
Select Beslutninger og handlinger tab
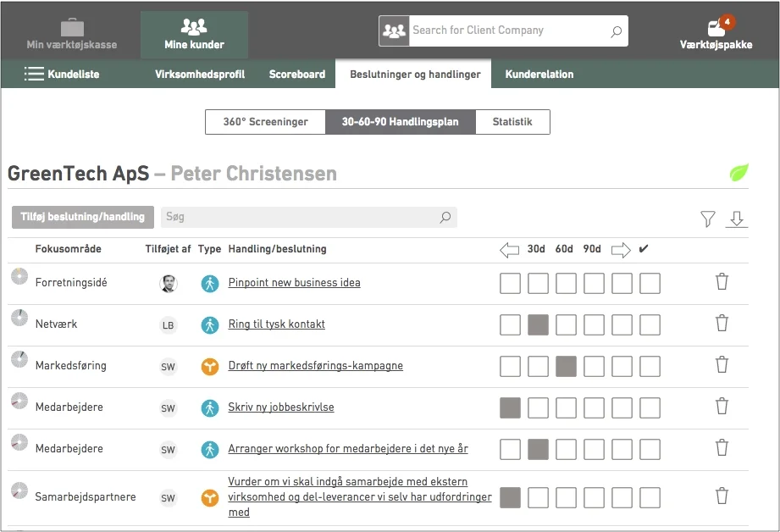coord(415,75)
